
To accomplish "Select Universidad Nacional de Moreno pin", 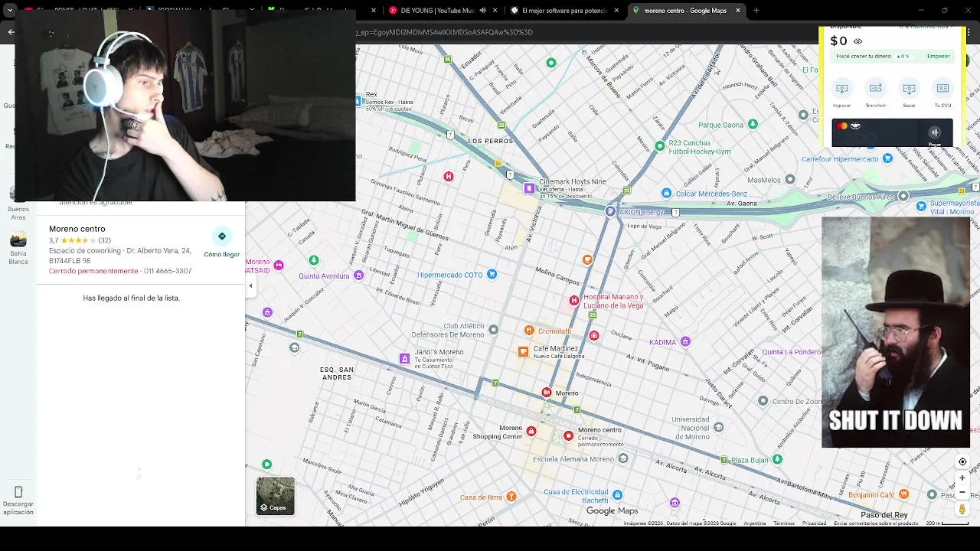I will click(x=718, y=427).
